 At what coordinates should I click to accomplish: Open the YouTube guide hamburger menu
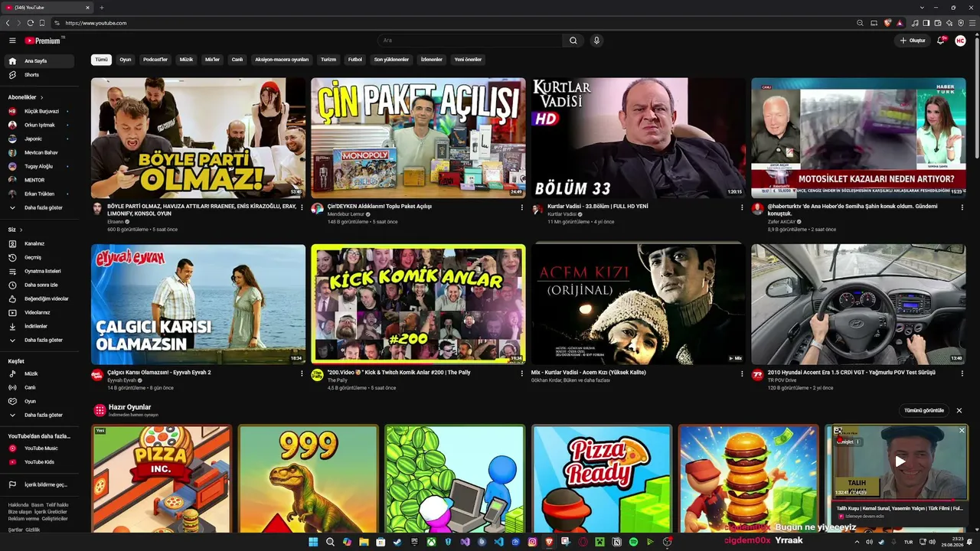(x=12, y=41)
